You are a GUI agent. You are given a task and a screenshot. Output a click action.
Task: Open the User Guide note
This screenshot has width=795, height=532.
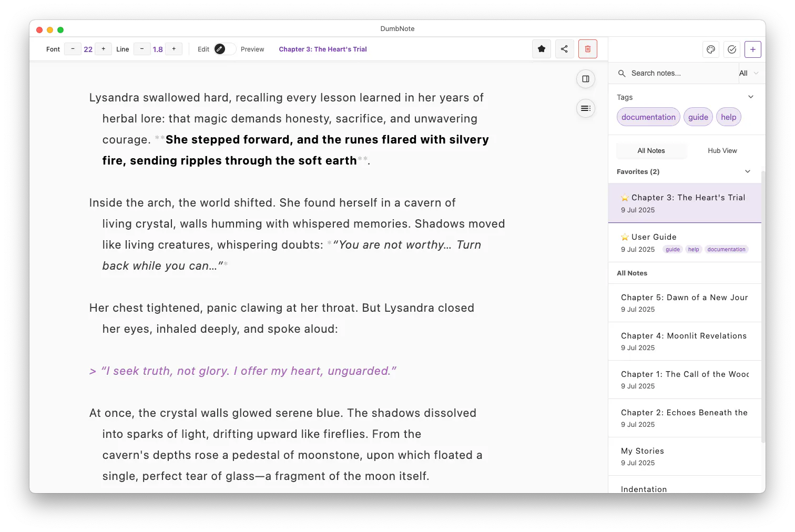click(685, 243)
